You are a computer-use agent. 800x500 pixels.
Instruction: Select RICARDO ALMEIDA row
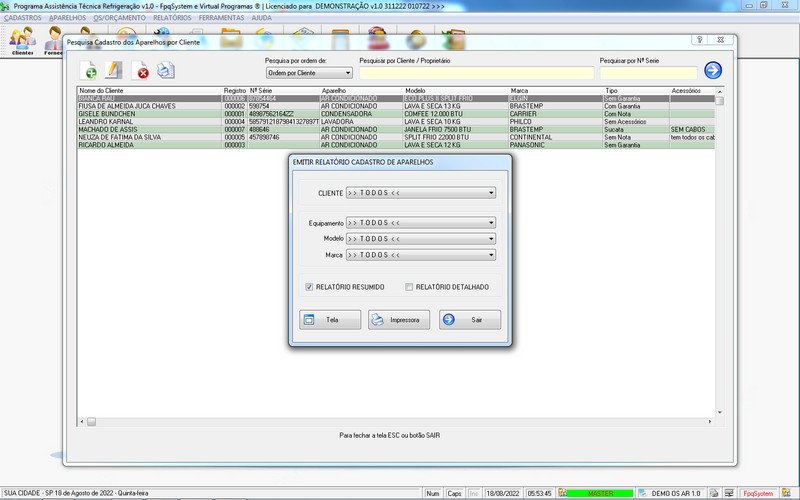(x=396, y=145)
